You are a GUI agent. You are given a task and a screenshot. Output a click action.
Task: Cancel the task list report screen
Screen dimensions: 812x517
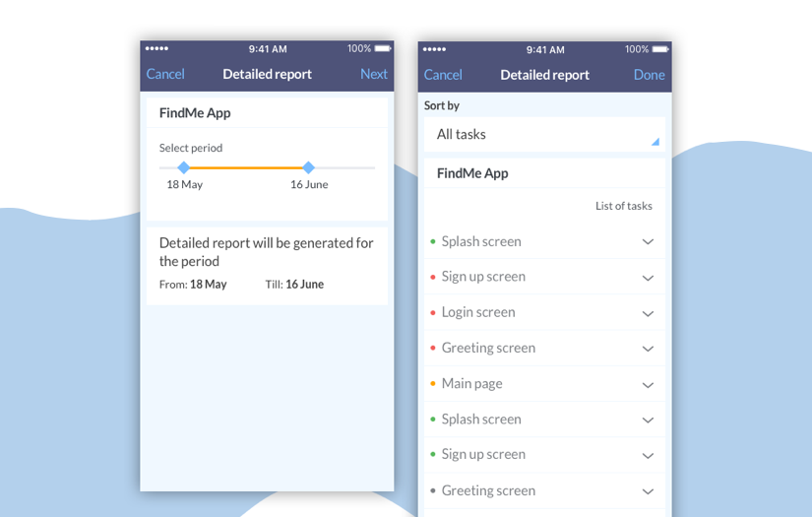(x=443, y=75)
